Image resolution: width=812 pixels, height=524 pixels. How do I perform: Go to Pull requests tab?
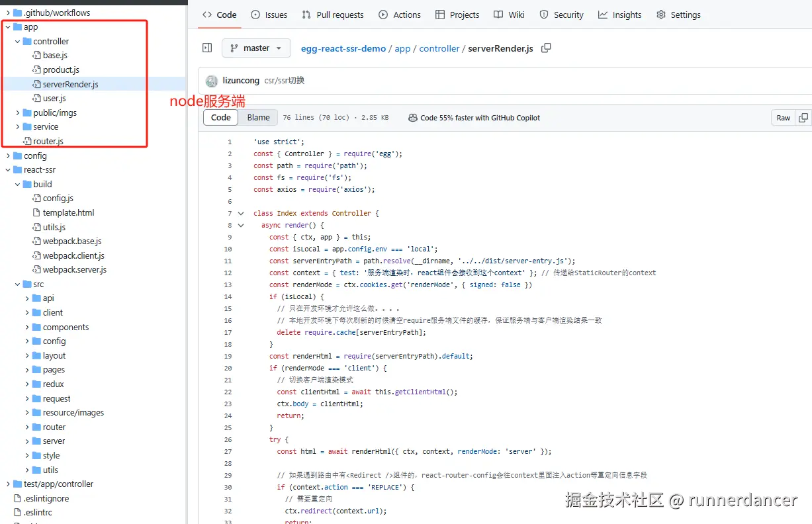point(332,15)
